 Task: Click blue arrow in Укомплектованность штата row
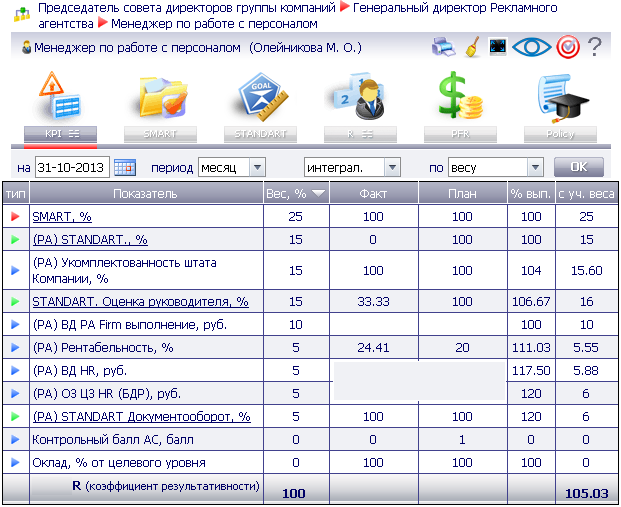coord(15,270)
